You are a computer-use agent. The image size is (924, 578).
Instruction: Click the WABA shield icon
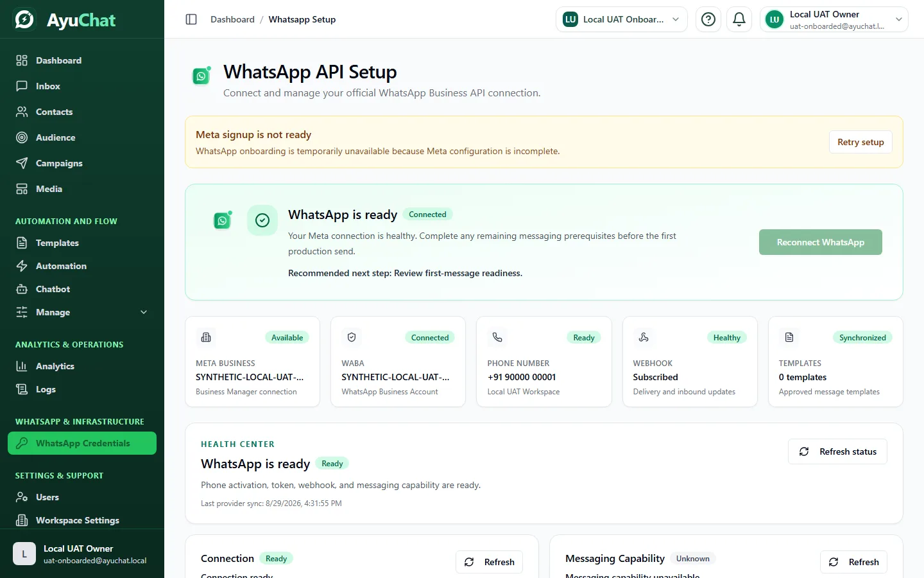(352, 337)
